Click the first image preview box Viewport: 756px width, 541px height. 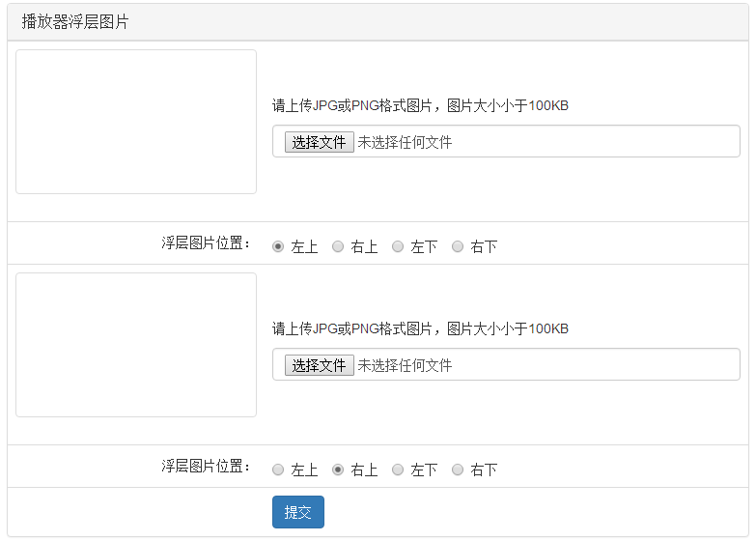(136, 122)
